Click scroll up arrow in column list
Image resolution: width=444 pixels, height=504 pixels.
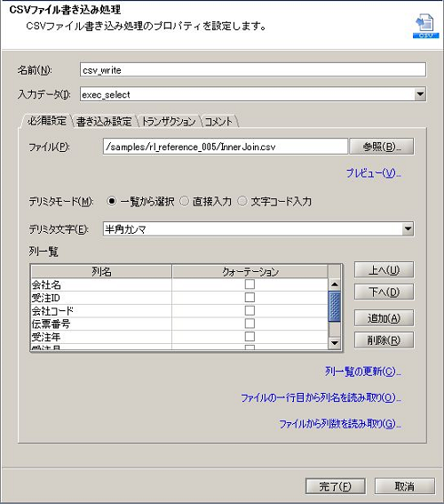point(334,284)
